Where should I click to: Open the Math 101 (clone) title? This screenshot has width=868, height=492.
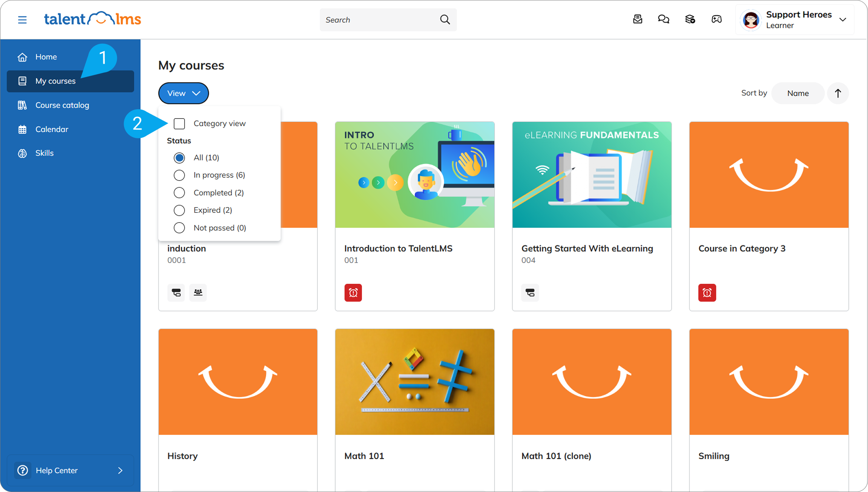(x=556, y=456)
